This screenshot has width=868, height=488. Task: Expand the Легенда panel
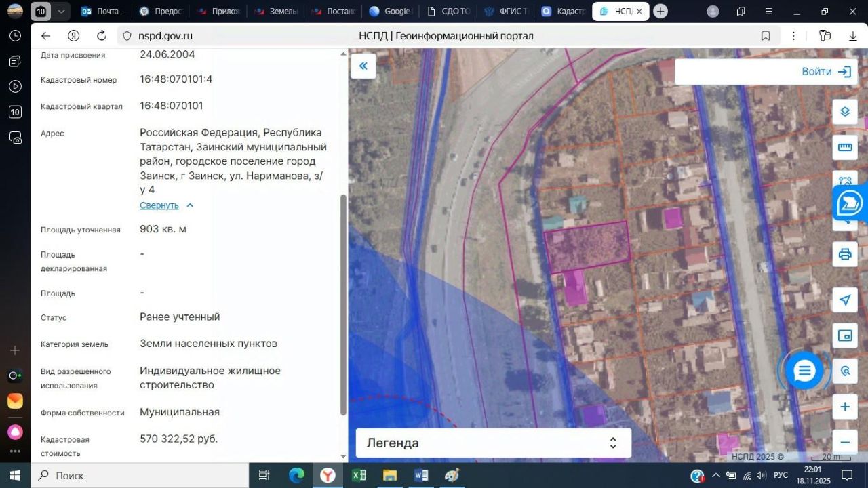494,443
